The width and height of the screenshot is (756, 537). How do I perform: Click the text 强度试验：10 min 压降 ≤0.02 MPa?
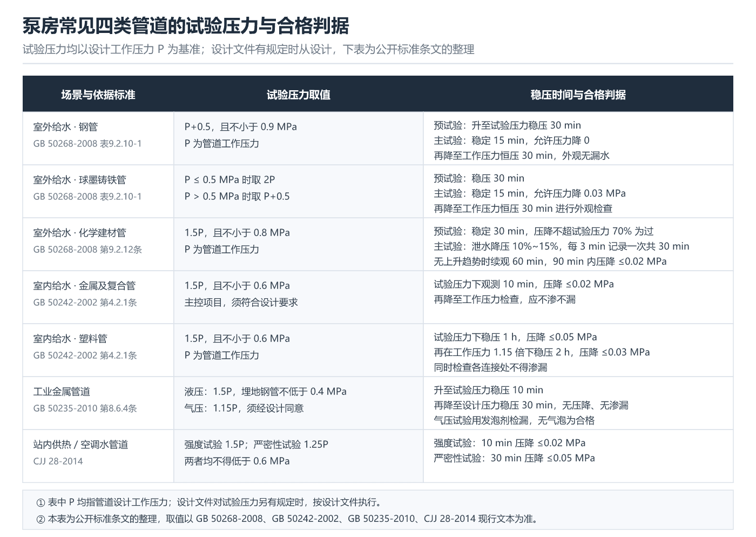[x=510, y=443]
